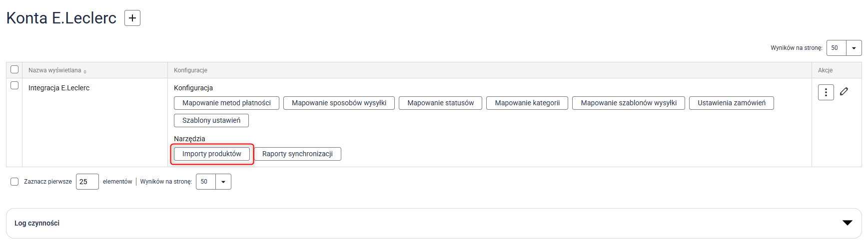
Task: Enable the Zaznacz pierwsze checkbox
Action: 14,182
